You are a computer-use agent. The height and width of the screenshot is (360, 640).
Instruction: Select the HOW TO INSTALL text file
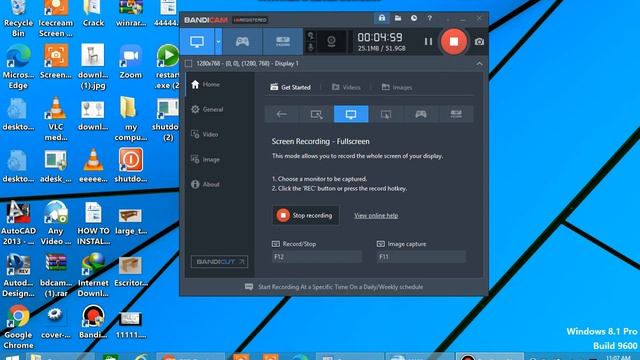(93, 223)
